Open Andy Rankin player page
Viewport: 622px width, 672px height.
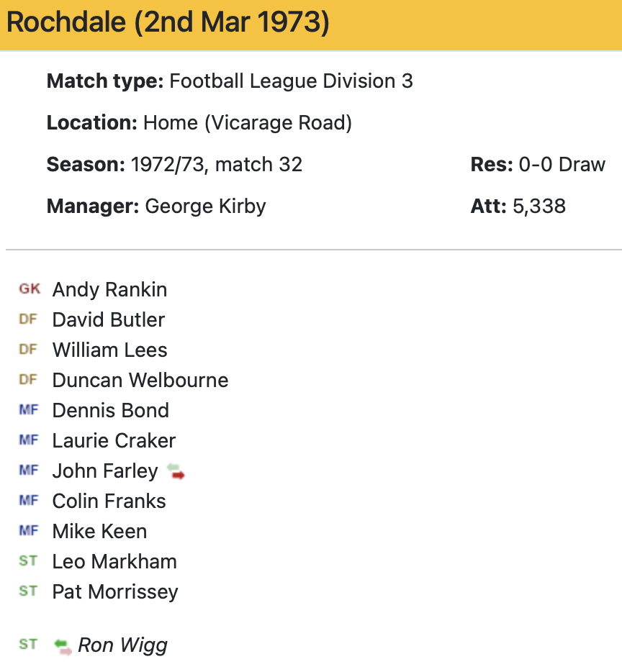coord(109,289)
